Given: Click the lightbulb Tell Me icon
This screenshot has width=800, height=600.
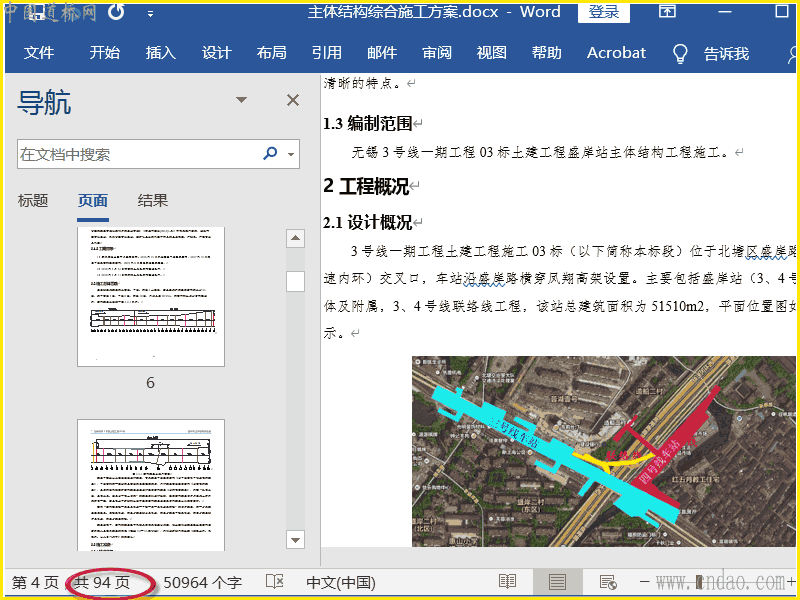Looking at the screenshot, I should (680, 53).
